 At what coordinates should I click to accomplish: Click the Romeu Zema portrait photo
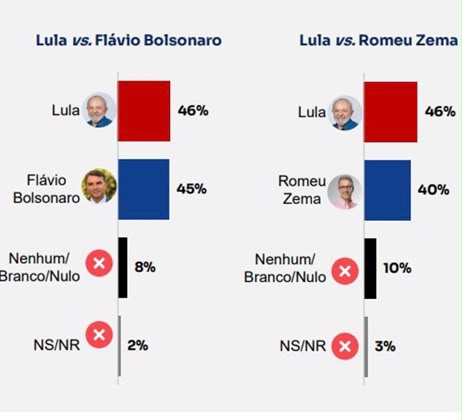345,192
